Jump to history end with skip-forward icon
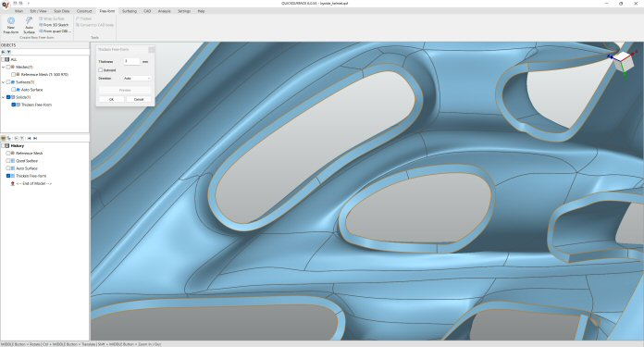Viewport: 644px width, 347px height. (x=35, y=139)
